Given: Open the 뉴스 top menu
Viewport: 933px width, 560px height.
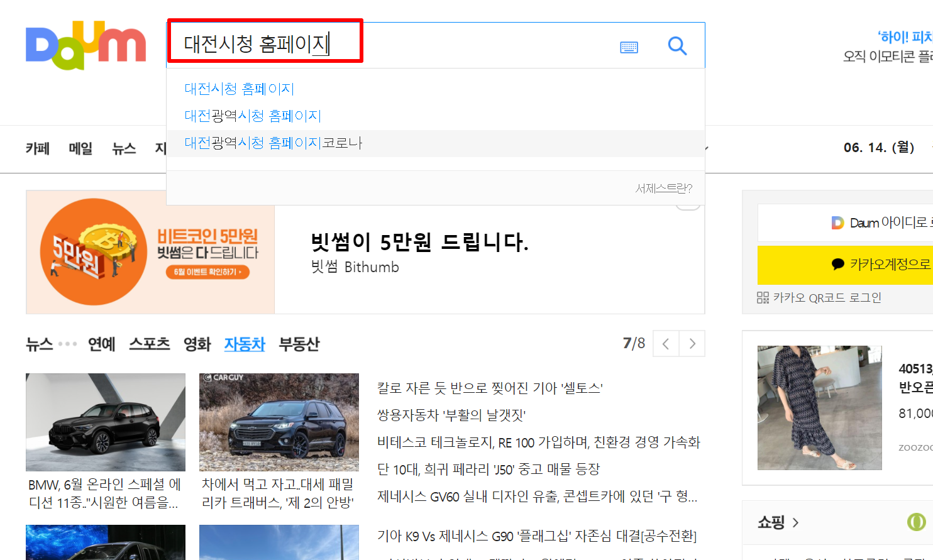Looking at the screenshot, I should click(124, 148).
